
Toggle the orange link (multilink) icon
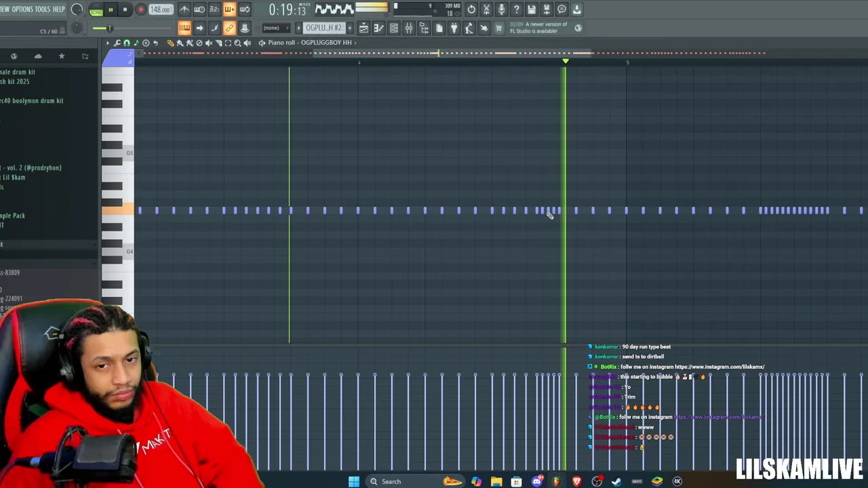click(x=229, y=28)
